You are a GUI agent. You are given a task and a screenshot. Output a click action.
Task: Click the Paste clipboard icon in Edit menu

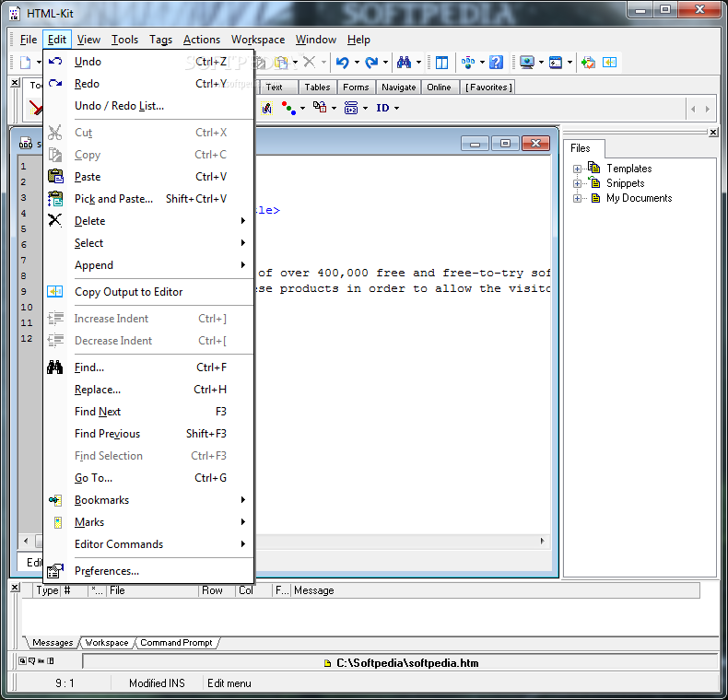click(55, 177)
